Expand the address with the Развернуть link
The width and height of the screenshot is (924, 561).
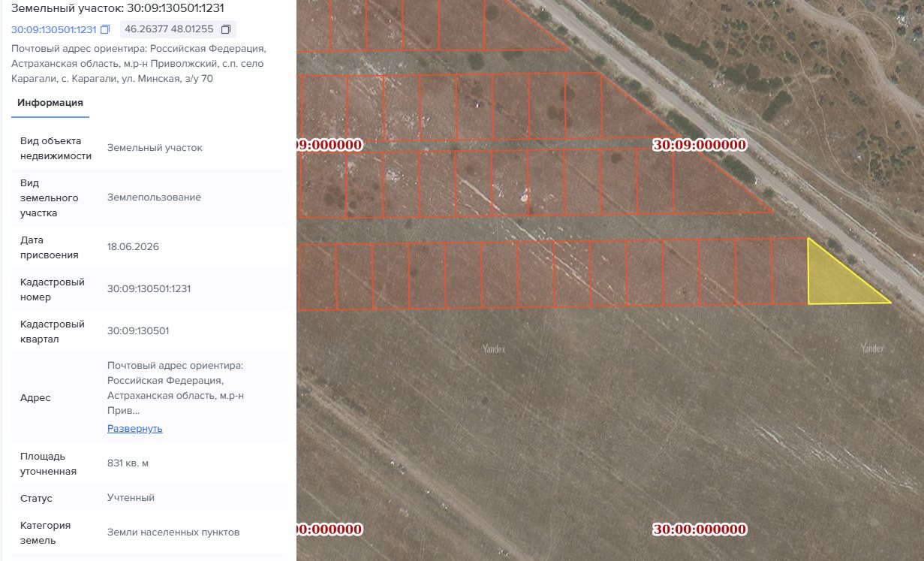[x=135, y=429]
